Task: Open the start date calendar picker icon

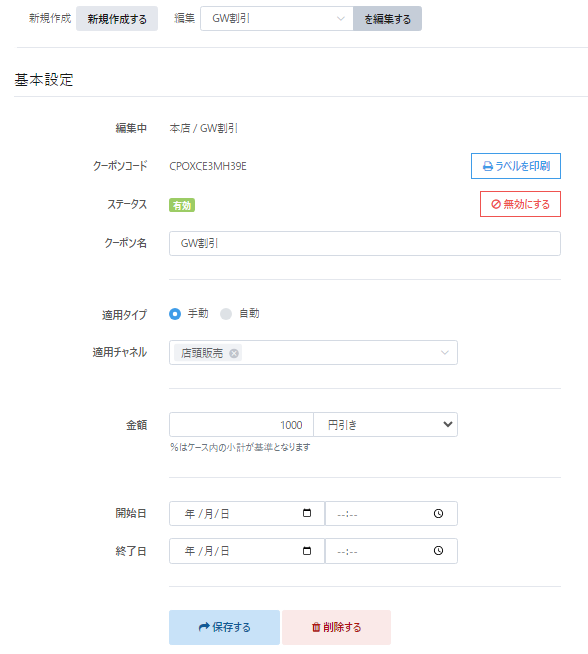Action: pos(307,513)
